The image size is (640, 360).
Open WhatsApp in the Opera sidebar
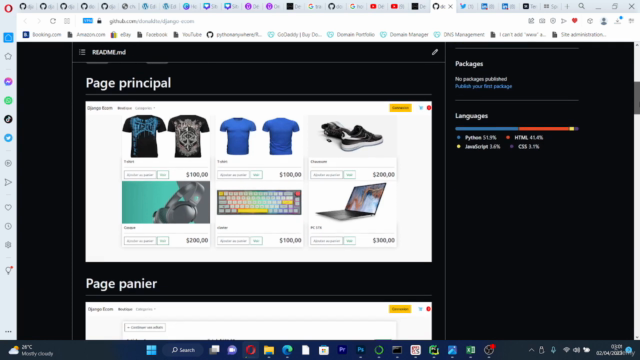click(8, 100)
